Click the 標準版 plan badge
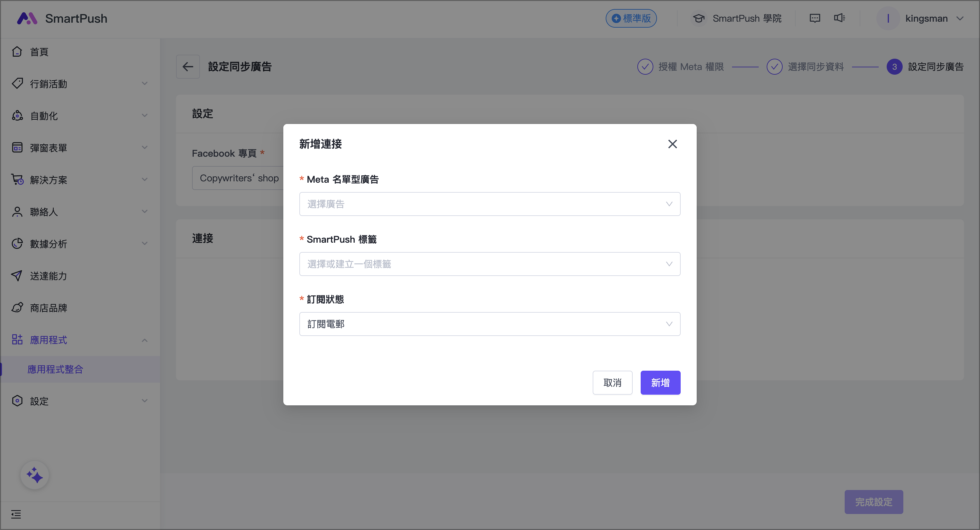This screenshot has height=530, width=980. tap(631, 18)
